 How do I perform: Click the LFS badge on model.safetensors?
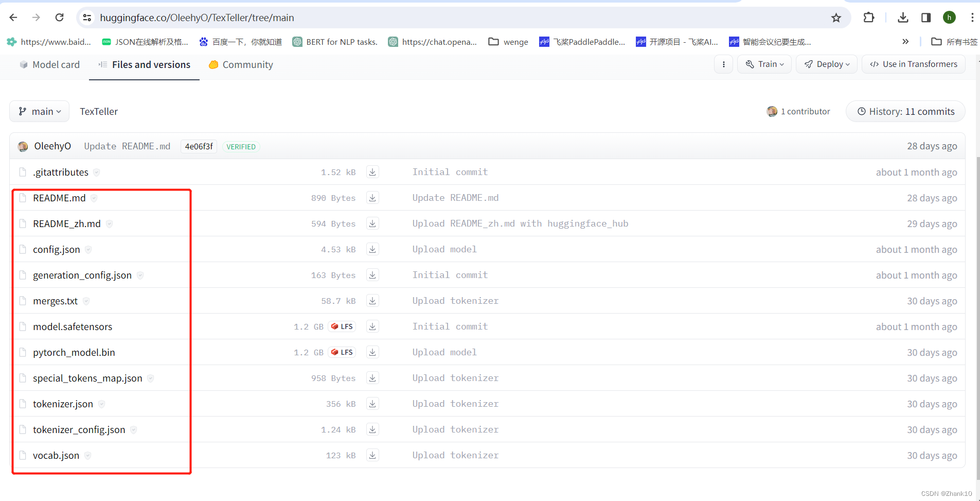coord(342,326)
